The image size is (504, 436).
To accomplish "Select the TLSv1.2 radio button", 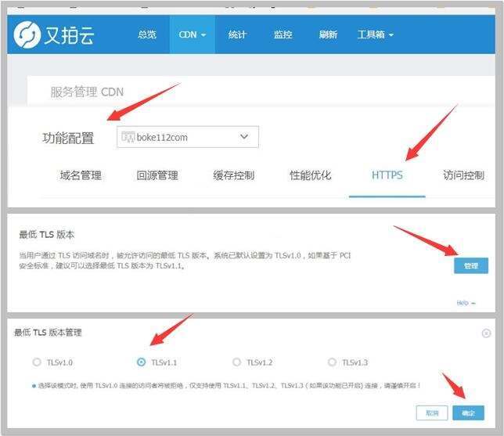I will [236, 362].
